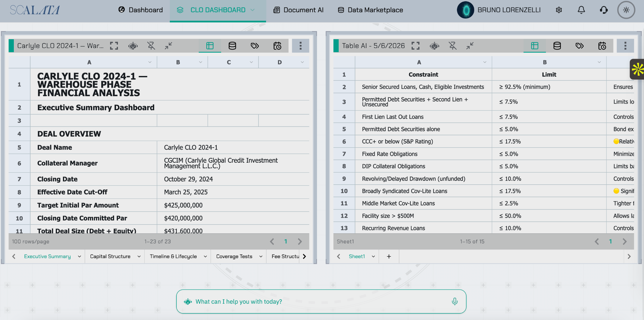The width and height of the screenshot is (644, 320).
Task: Toggle light/dark theme with sun button
Action: [x=626, y=10]
